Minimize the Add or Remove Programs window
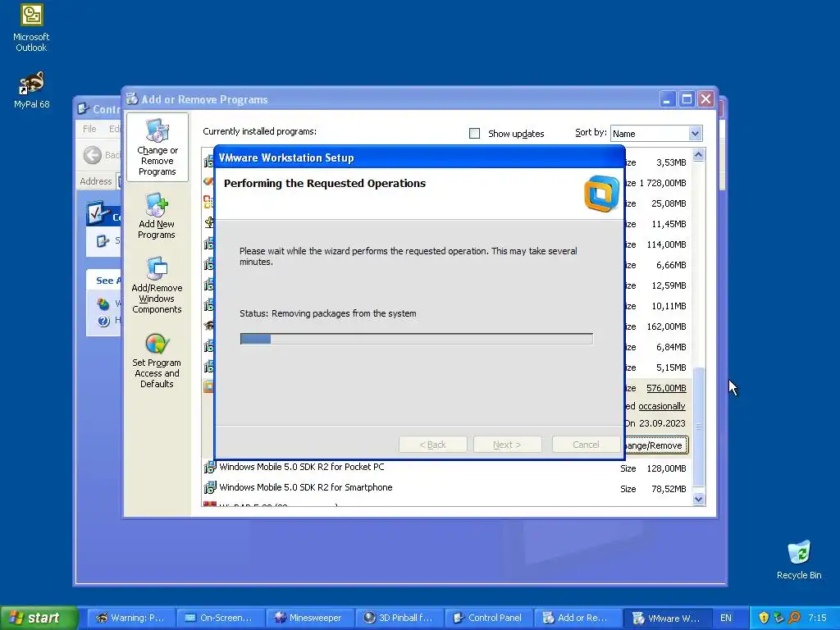The height and width of the screenshot is (630, 840). click(668, 99)
